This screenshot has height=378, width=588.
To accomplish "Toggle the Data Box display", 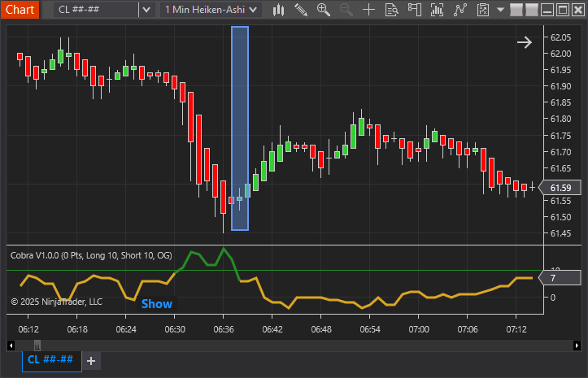I will click(x=392, y=10).
